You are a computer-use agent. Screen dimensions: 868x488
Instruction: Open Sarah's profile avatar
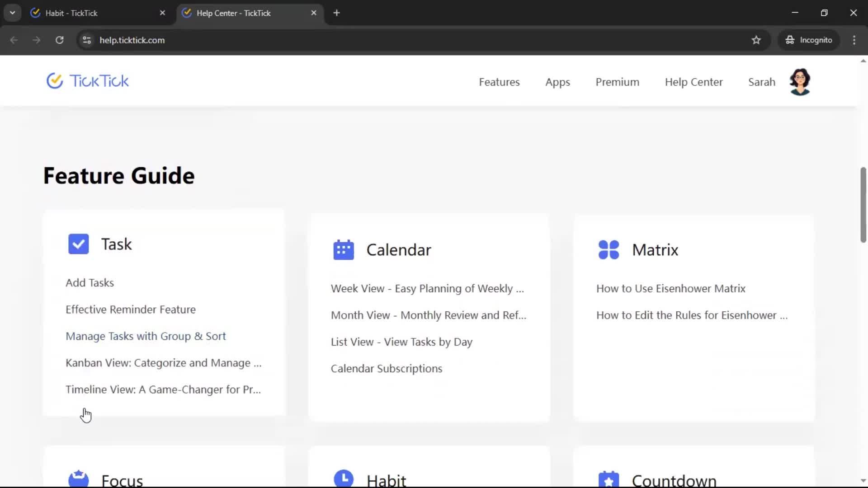[x=800, y=82]
